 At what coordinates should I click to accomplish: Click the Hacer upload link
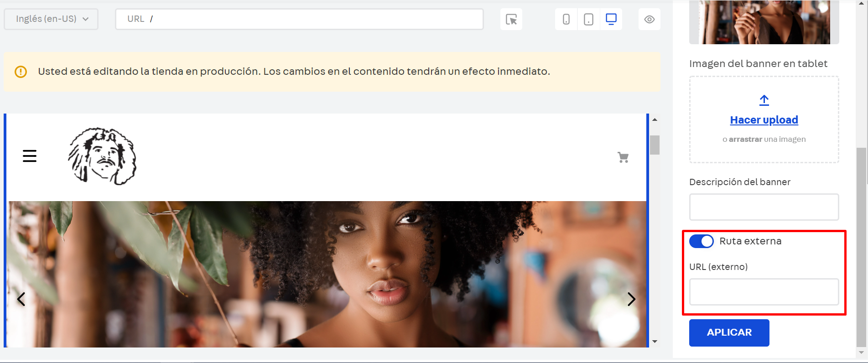[764, 120]
